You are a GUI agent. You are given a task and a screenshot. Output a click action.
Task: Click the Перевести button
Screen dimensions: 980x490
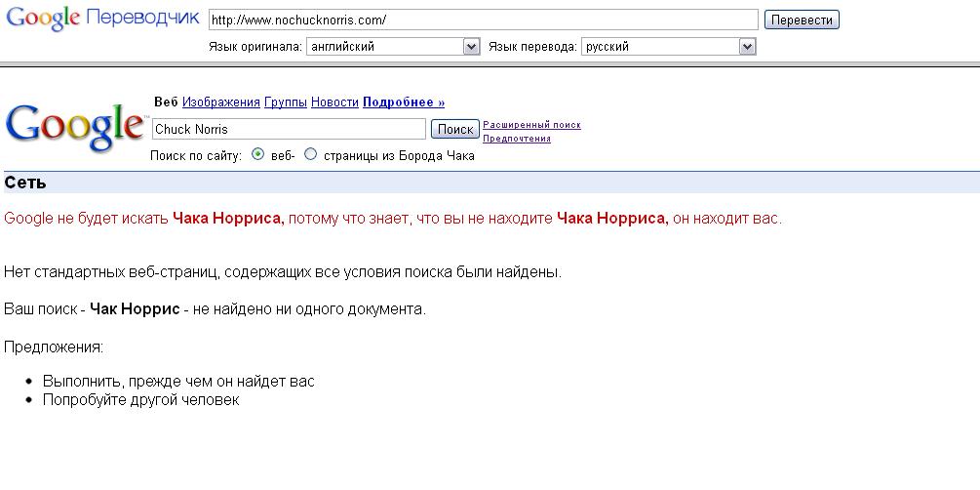tap(802, 20)
